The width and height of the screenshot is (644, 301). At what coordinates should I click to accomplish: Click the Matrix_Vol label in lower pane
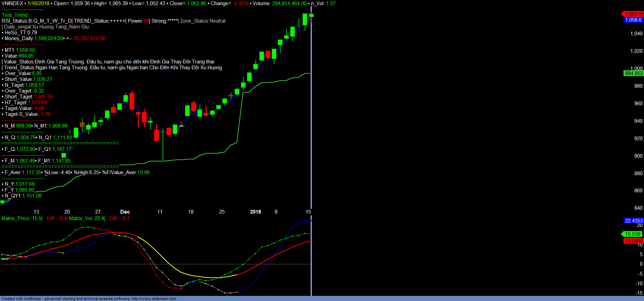point(80,218)
